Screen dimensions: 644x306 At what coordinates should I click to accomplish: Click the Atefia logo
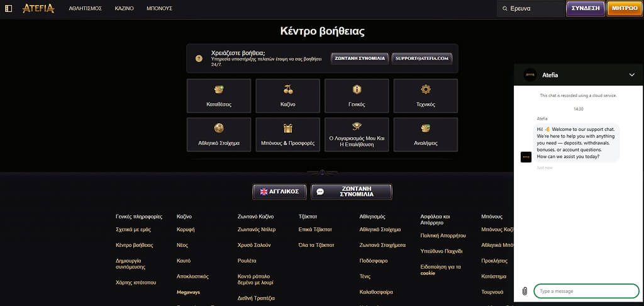[x=38, y=8]
